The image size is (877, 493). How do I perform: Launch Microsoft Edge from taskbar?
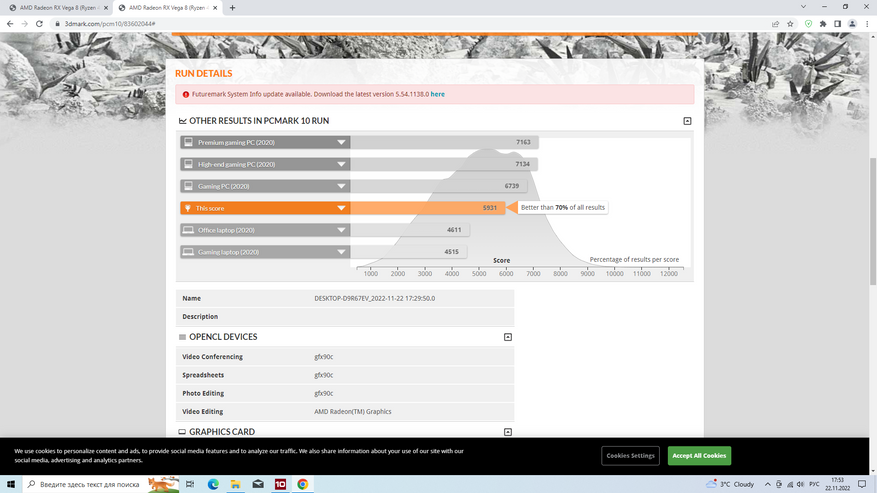click(x=213, y=484)
